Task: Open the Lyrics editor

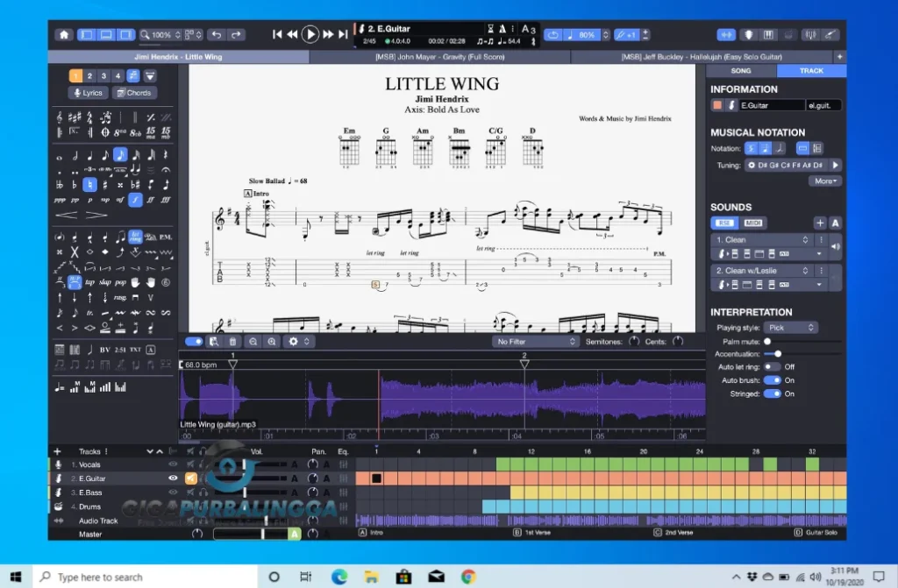Action: tap(88, 93)
